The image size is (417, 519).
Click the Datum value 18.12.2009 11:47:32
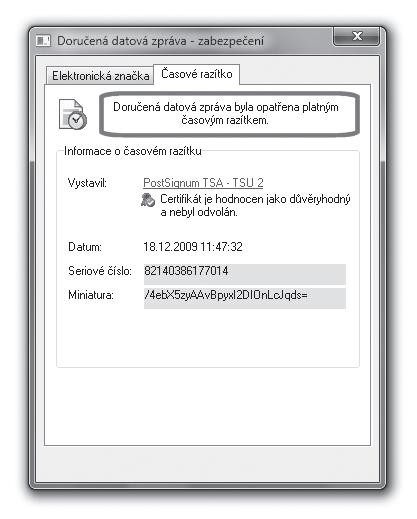(193, 247)
